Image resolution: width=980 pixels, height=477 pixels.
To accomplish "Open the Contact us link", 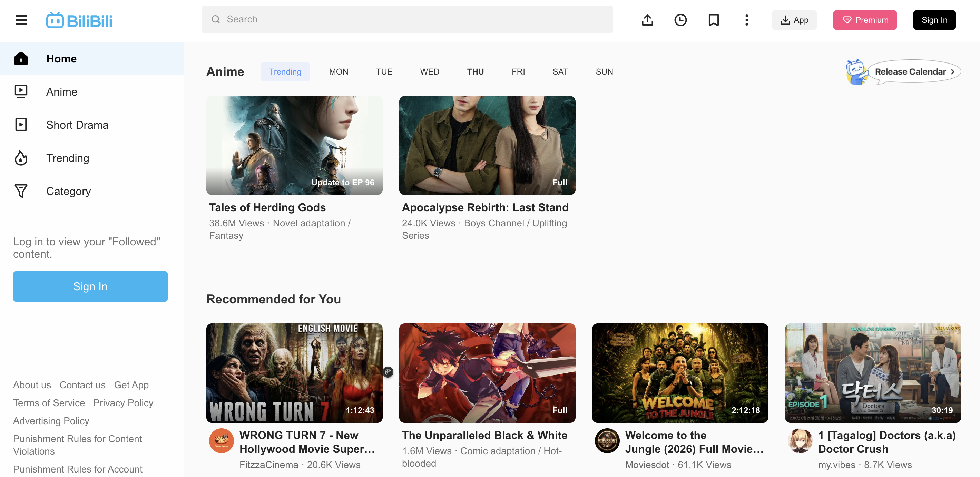I will point(82,385).
